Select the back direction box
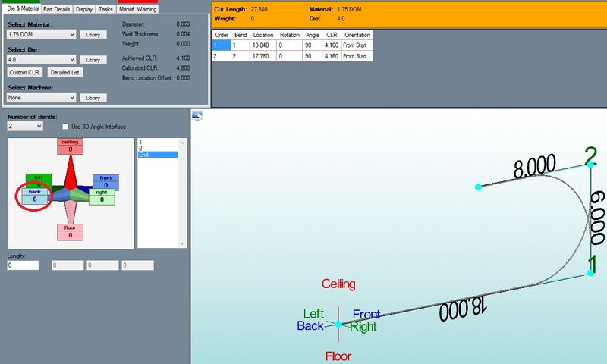Viewport: 607px width, 364px height. point(35,196)
